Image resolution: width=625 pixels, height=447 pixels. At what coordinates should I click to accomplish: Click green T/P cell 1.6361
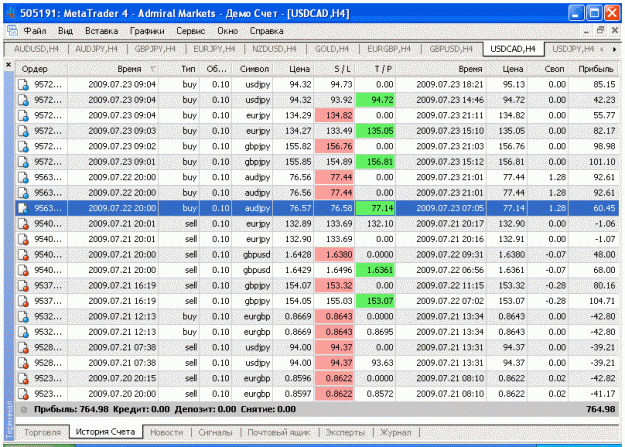click(x=375, y=270)
